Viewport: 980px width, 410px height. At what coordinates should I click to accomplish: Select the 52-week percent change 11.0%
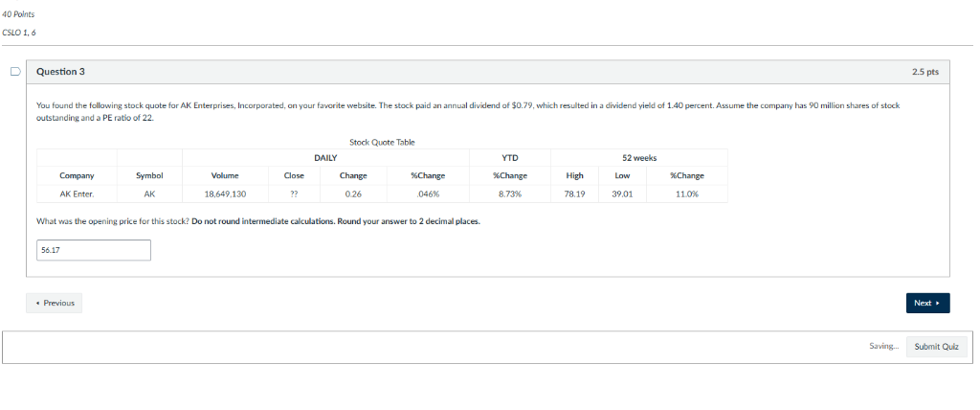point(687,194)
